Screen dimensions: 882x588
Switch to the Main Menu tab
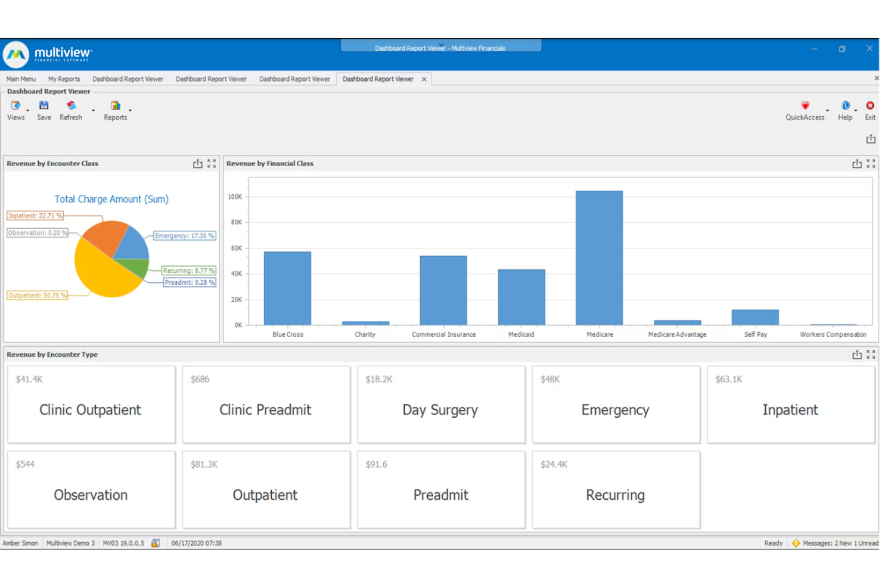[x=20, y=79]
